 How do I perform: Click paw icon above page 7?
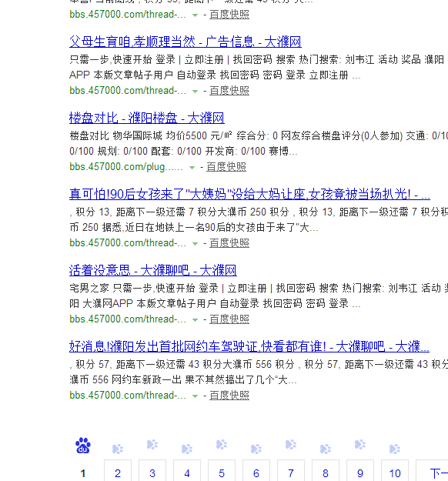click(291, 444)
